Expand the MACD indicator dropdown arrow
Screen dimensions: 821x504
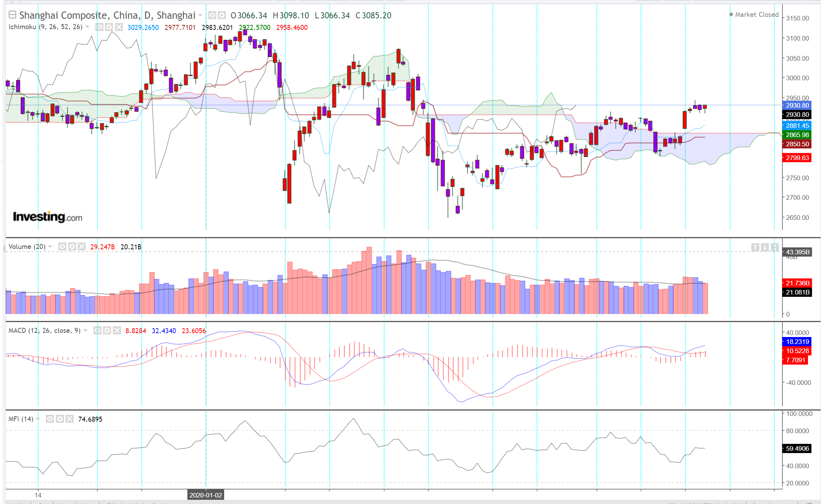pyautogui.click(x=86, y=331)
